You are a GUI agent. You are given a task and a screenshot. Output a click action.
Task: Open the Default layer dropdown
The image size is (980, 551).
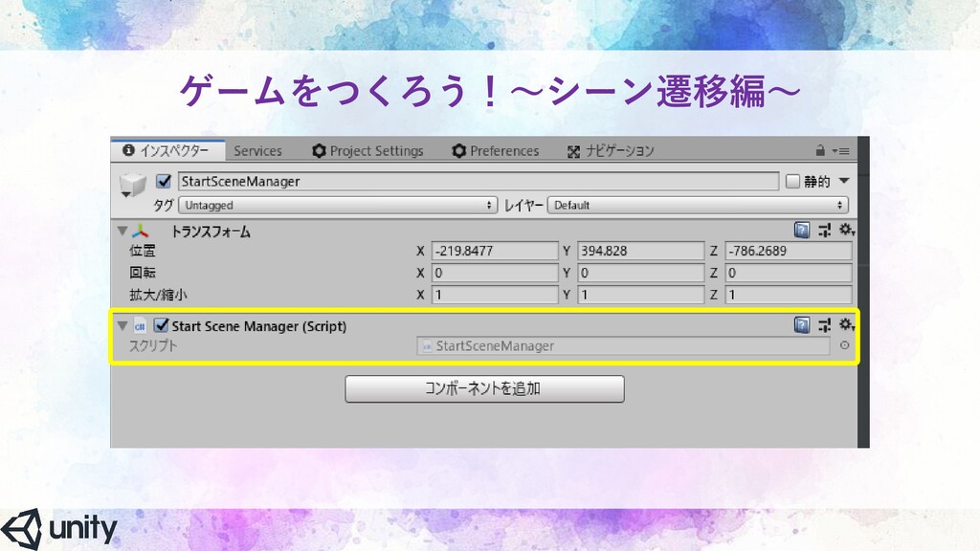tap(698, 205)
